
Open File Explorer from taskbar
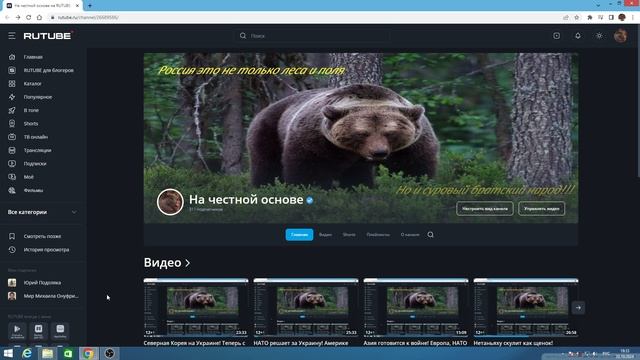(47, 353)
